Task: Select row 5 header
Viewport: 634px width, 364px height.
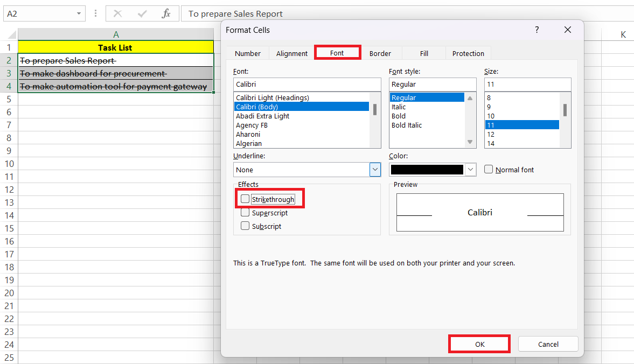Action: (9, 99)
